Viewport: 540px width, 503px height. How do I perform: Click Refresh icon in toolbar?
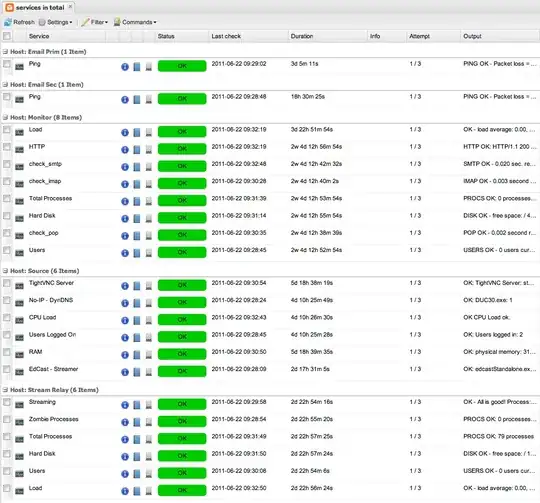pyautogui.click(x=8, y=22)
